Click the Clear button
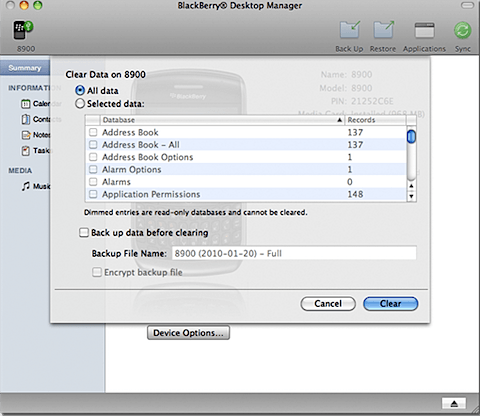480x416 pixels. [x=390, y=304]
